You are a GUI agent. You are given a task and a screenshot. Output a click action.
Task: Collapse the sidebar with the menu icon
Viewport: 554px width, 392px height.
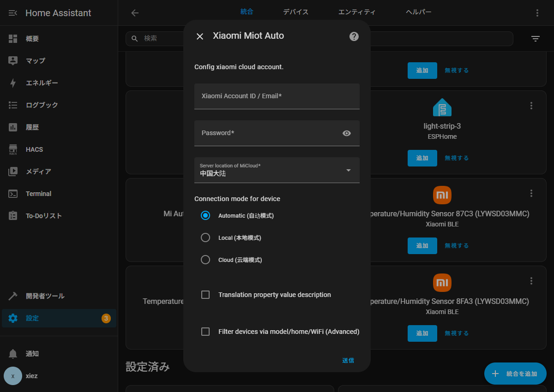point(13,13)
